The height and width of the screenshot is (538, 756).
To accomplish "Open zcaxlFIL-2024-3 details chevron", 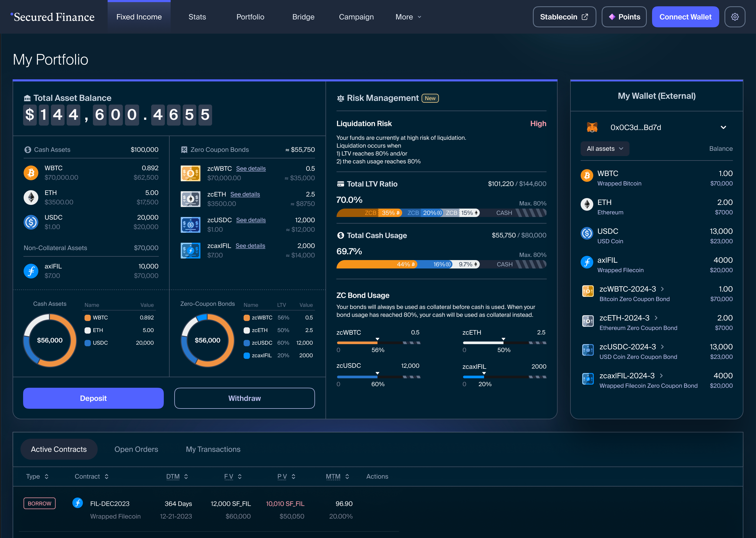I will [x=661, y=376].
